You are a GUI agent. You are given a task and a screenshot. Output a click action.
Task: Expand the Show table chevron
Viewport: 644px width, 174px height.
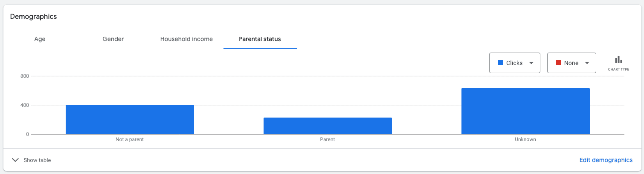coord(15,160)
